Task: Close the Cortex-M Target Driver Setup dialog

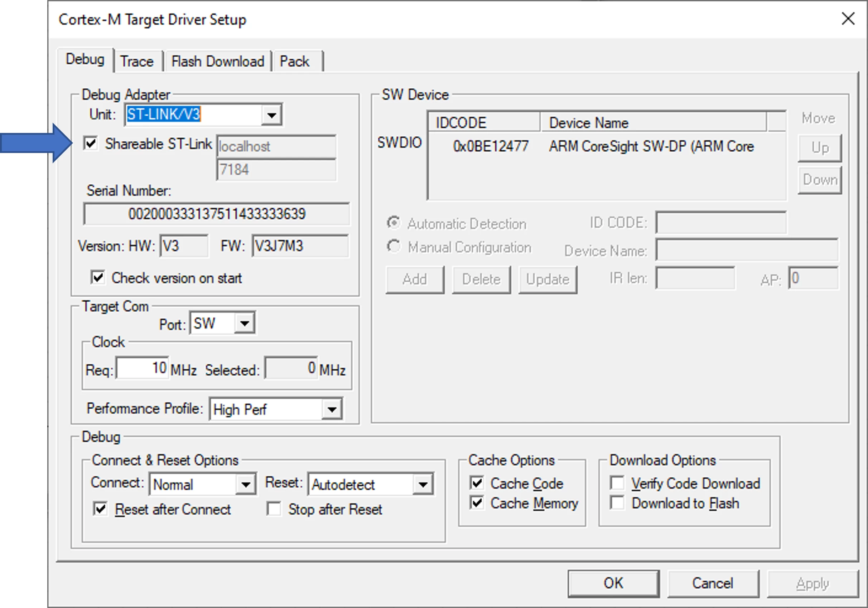Action: click(848, 19)
